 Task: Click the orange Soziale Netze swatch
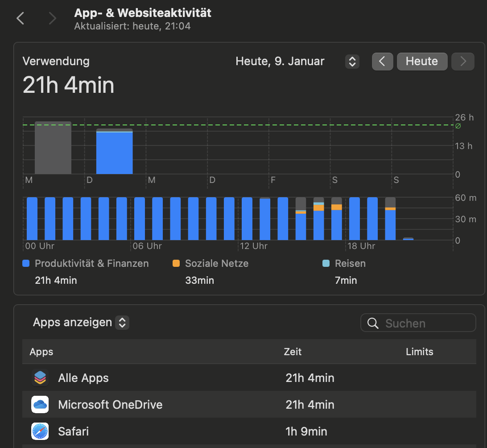[x=176, y=264]
